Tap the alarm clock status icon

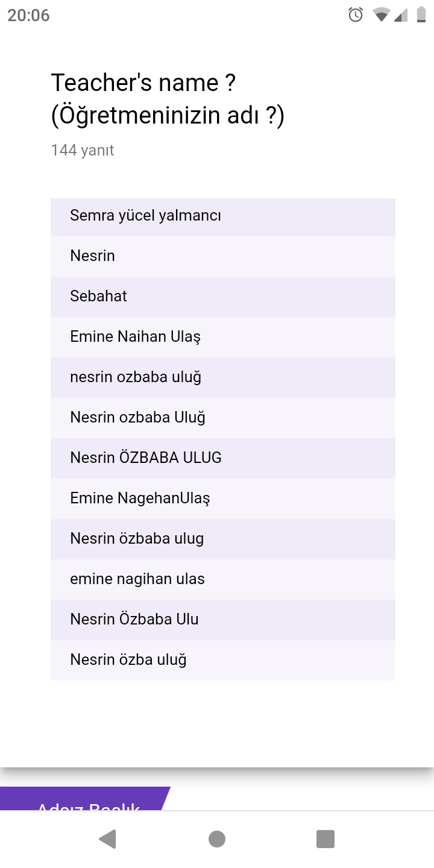tap(356, 15)
